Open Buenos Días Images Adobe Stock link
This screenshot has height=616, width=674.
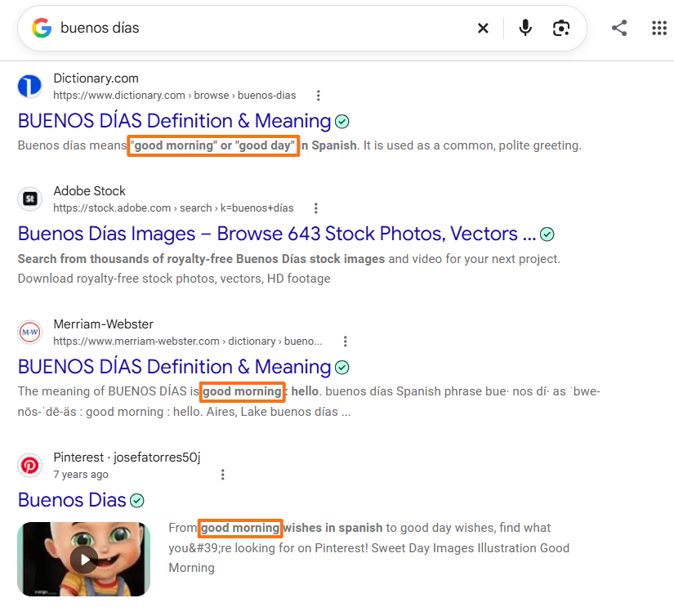(x=277, y=234)
